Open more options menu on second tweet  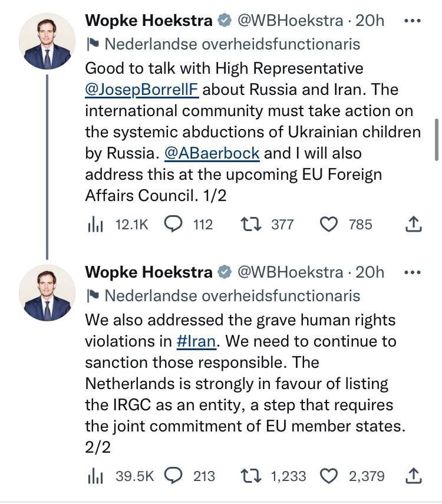point(413,272)
